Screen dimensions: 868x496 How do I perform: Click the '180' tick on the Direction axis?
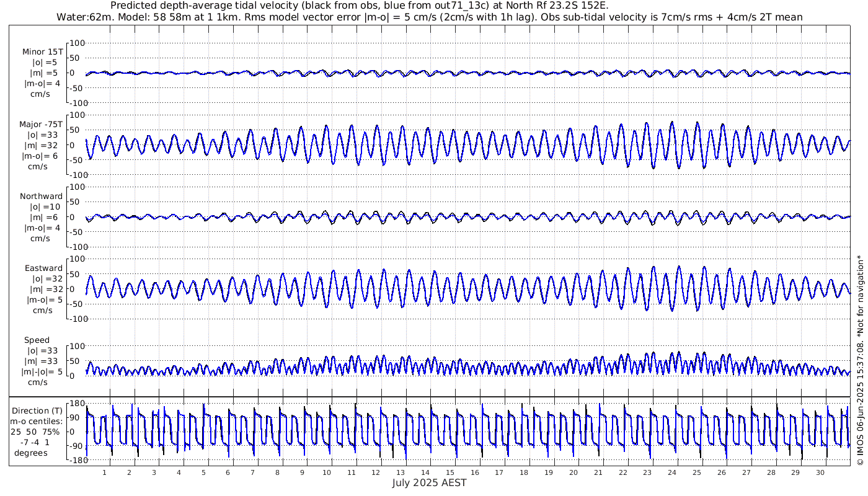coord(77,404)
